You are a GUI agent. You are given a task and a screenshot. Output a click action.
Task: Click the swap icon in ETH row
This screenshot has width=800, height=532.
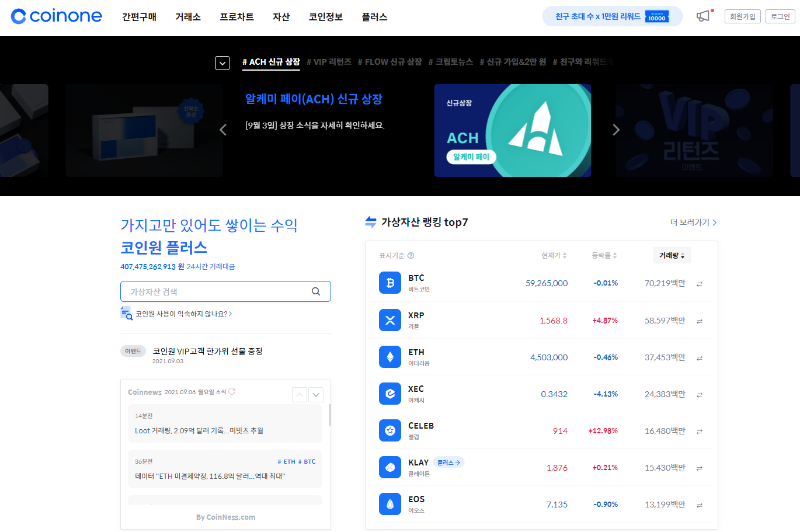700,358
